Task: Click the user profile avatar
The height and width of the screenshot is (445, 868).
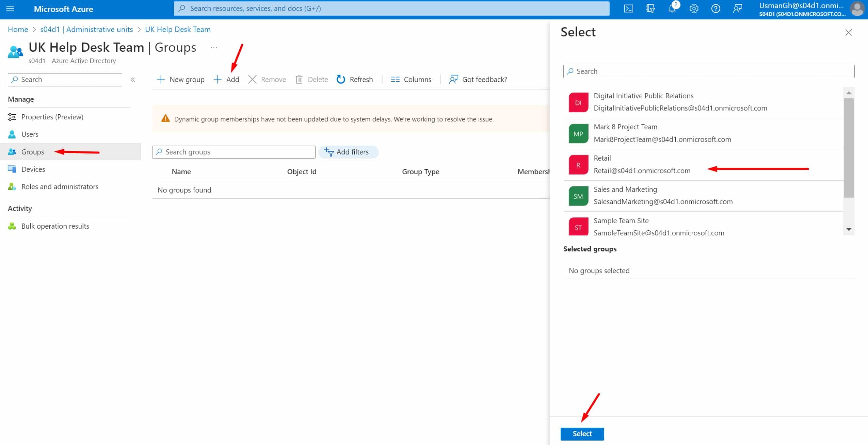Action: [857, 9]
